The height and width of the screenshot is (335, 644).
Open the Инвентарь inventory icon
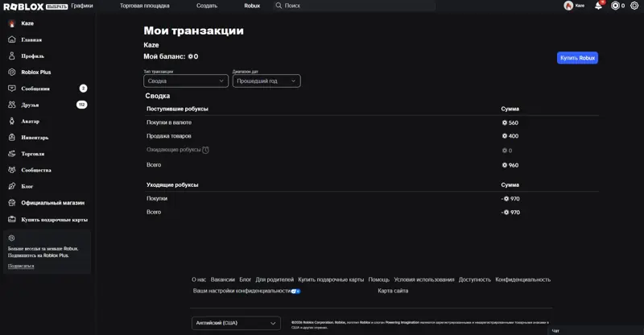[12, 137]
